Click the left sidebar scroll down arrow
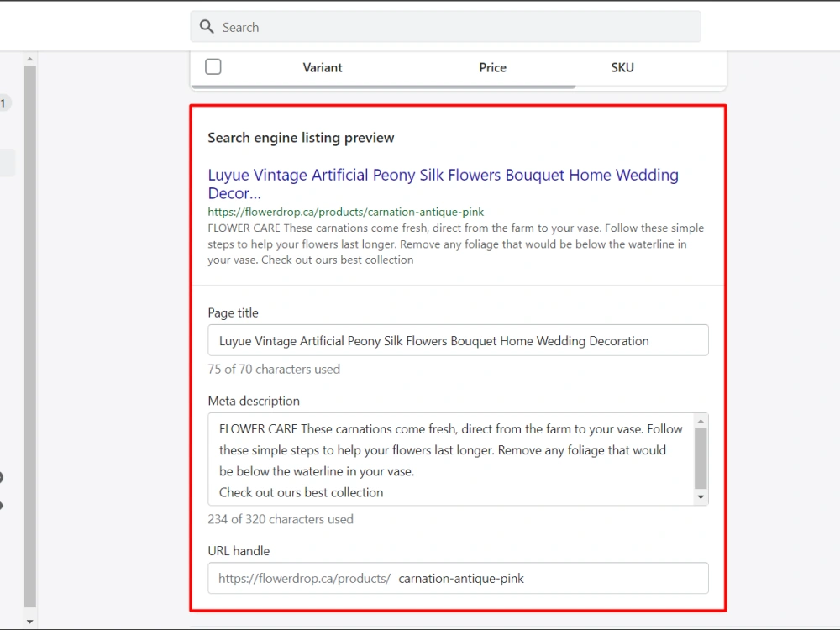Screen dimensions: 840x630 [30, 622]
